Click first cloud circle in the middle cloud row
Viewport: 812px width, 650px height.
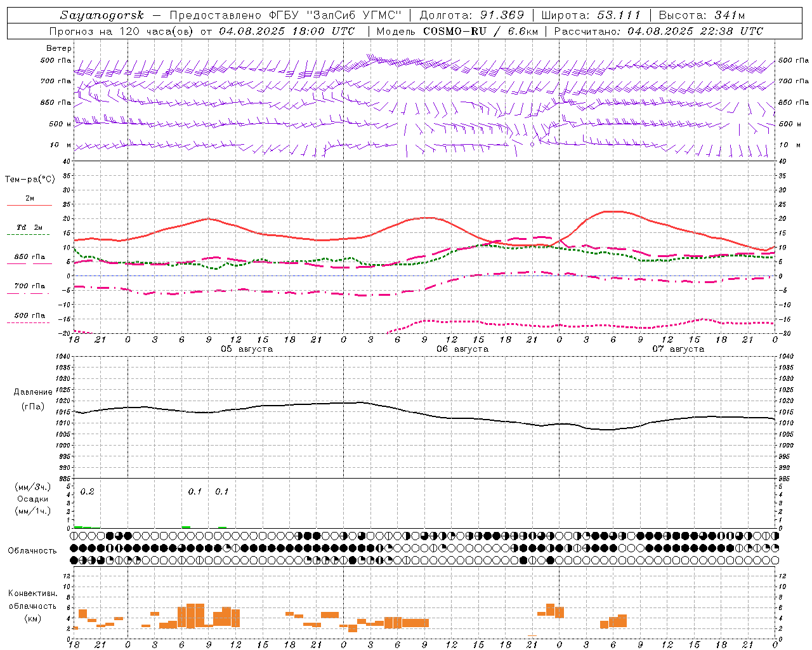pyautogui.click(x=74, y=548)
